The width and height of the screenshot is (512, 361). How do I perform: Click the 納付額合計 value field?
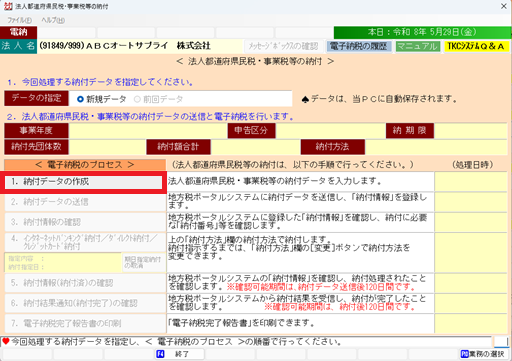tap(255, 147)
